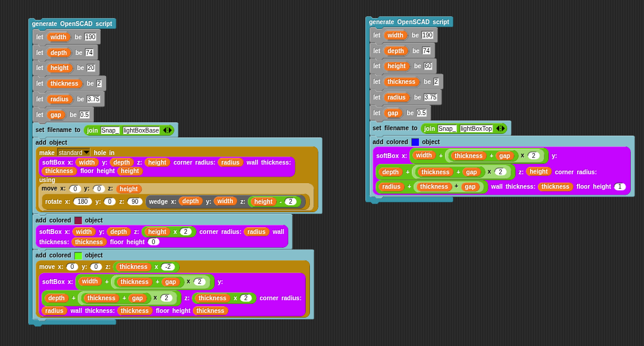Viewport: 644px width, 346px height.
Task: Click the dark red color swatch in add colored object
Action: coord(78,221)
